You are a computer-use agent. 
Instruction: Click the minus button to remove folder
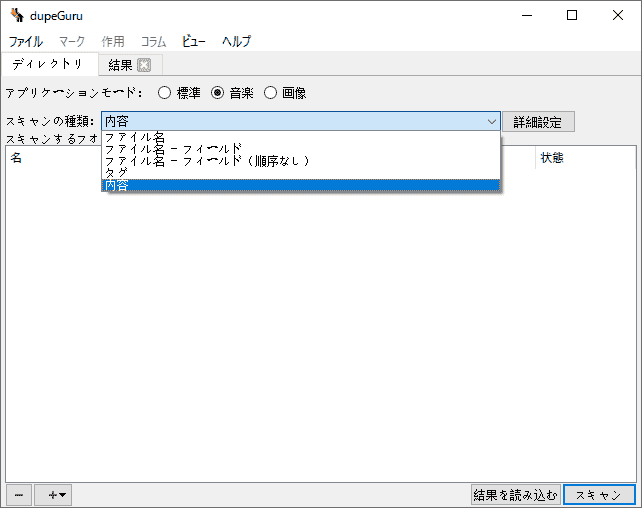coord(18,495)
